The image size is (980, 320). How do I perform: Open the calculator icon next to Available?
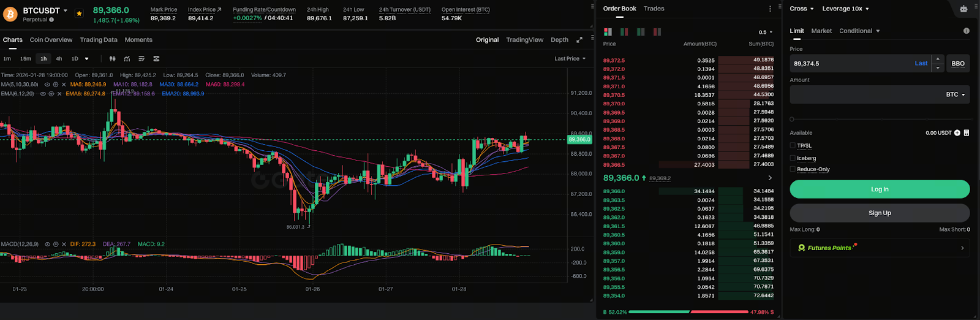[x=967, y=133]
